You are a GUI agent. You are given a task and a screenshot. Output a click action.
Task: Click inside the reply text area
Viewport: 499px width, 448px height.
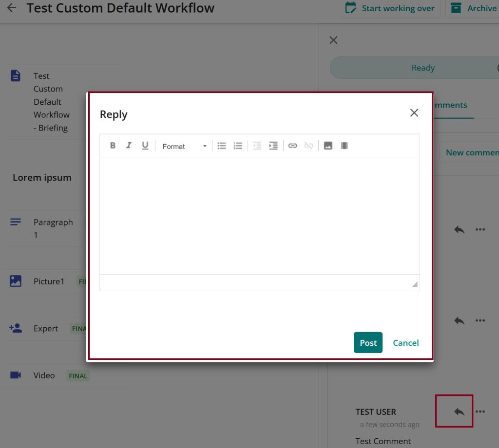pos(259,216)
